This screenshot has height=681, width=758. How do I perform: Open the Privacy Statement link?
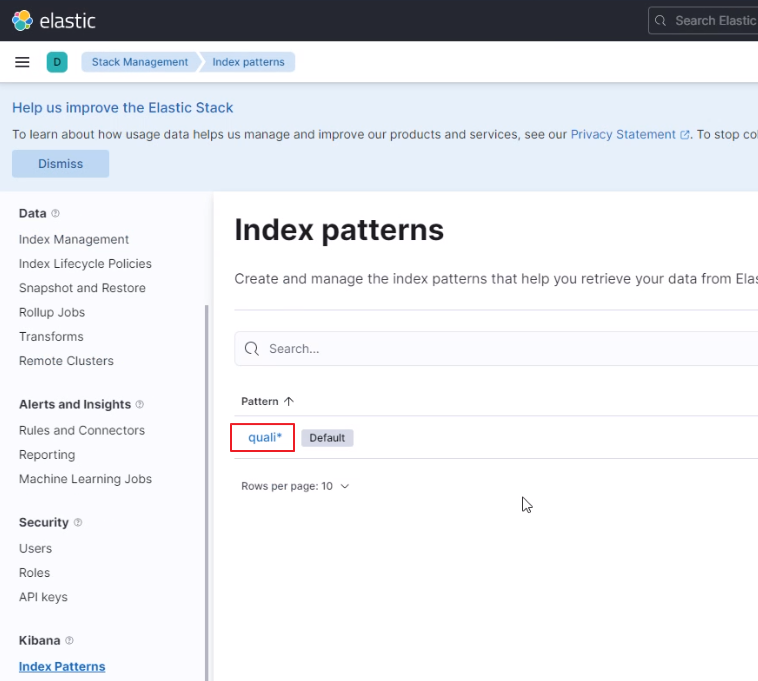623,134
